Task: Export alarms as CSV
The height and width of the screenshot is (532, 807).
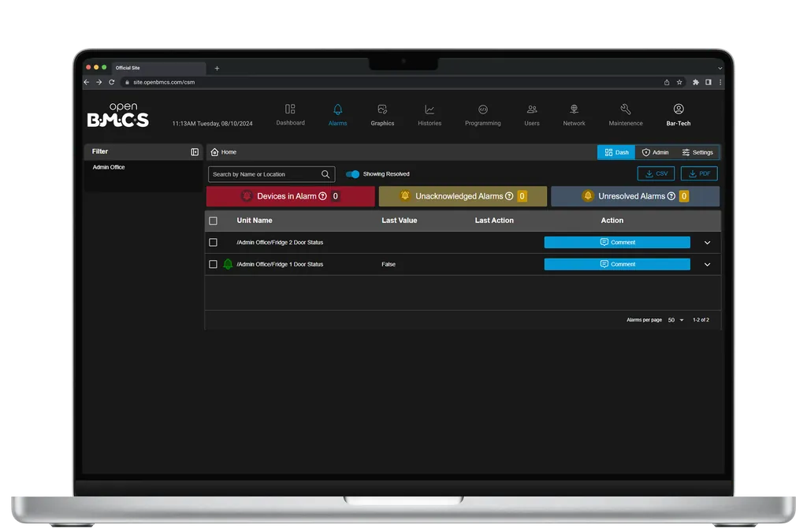Action: click(x=656, y=174)
